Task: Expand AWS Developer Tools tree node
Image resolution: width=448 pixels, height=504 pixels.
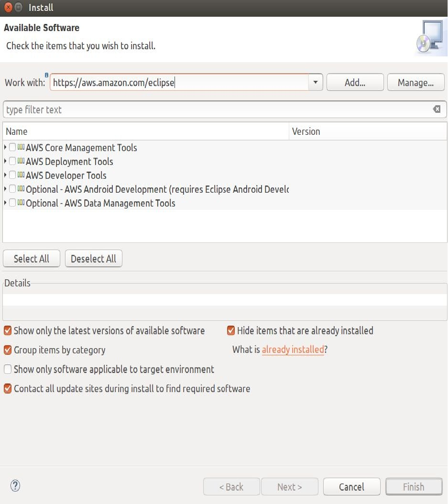Action: [5, 175]
